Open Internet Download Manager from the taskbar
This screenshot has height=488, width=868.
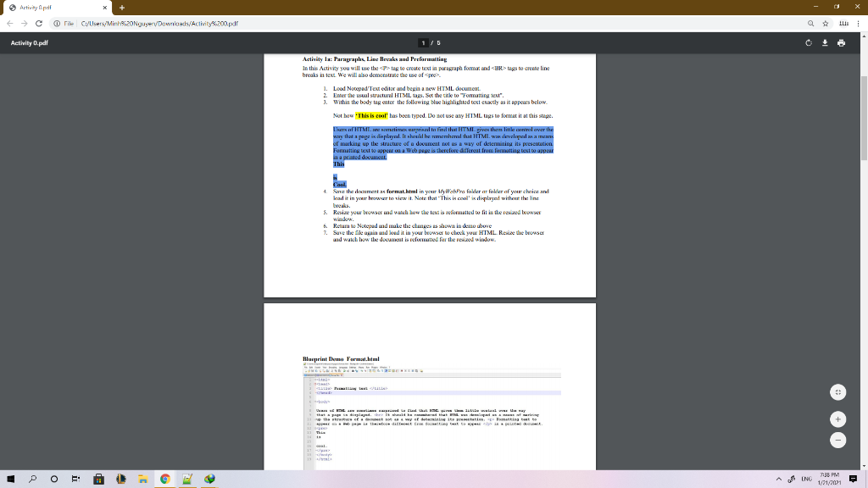pyautogui.click(x=208, y=479)
